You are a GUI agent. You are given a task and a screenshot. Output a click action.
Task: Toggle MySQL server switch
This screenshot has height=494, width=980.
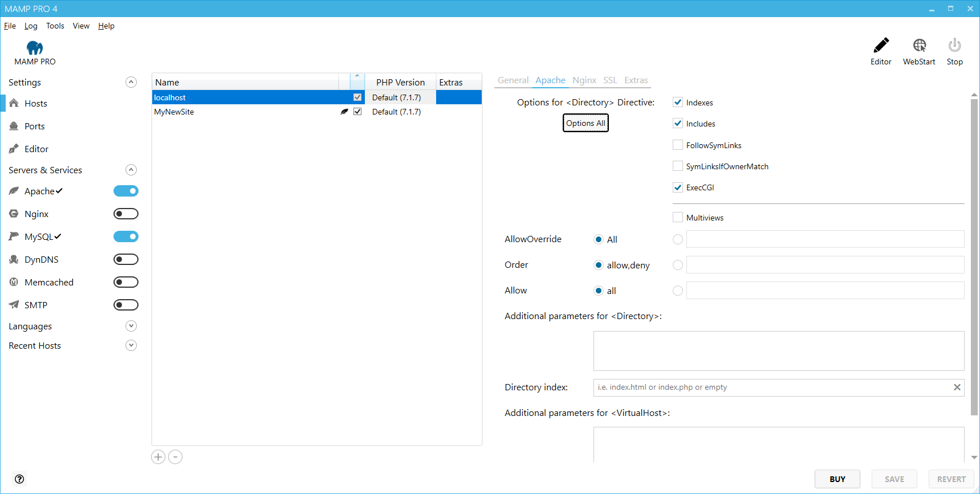point(126,236)
